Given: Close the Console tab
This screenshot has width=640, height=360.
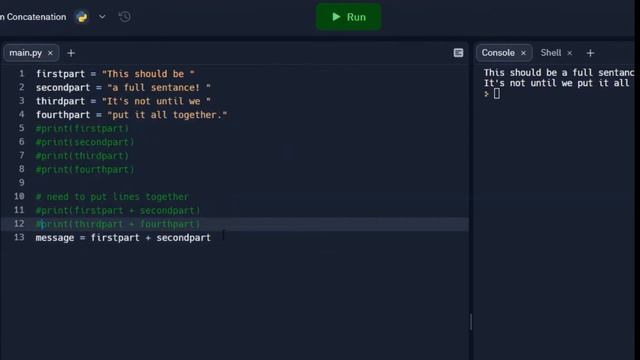Looking at the screenshot, I should click(523, 53).
